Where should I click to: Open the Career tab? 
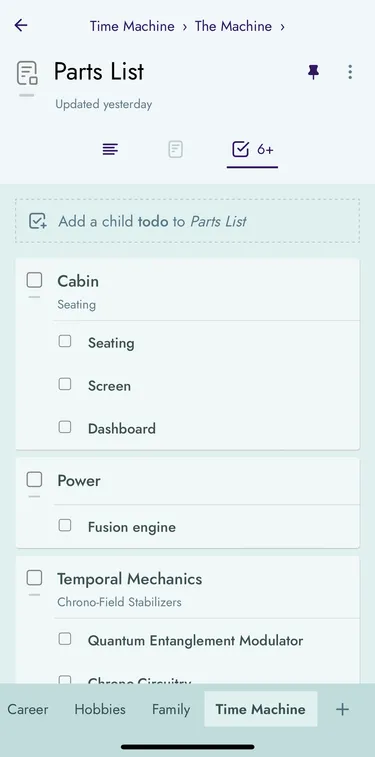[28, 709]
